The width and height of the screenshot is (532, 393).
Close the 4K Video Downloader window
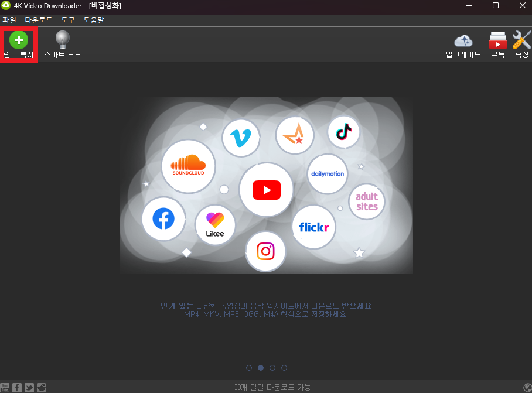point(523,5)
